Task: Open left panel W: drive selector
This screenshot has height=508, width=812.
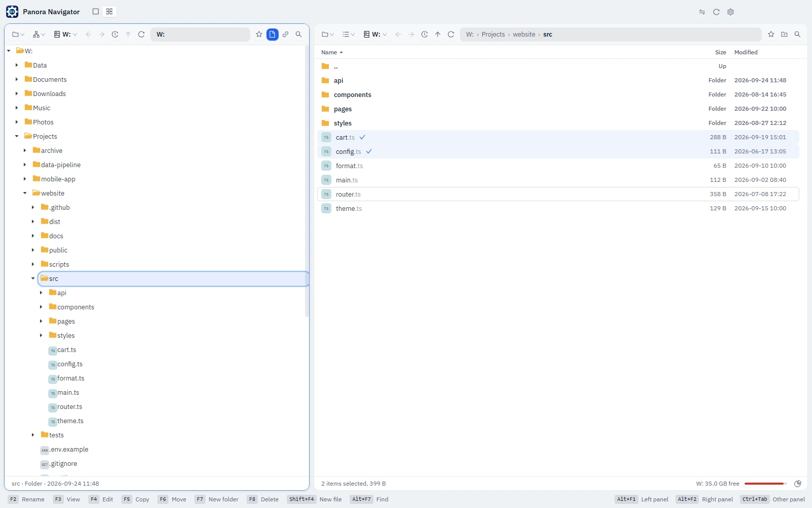Action: click(65, 35)
